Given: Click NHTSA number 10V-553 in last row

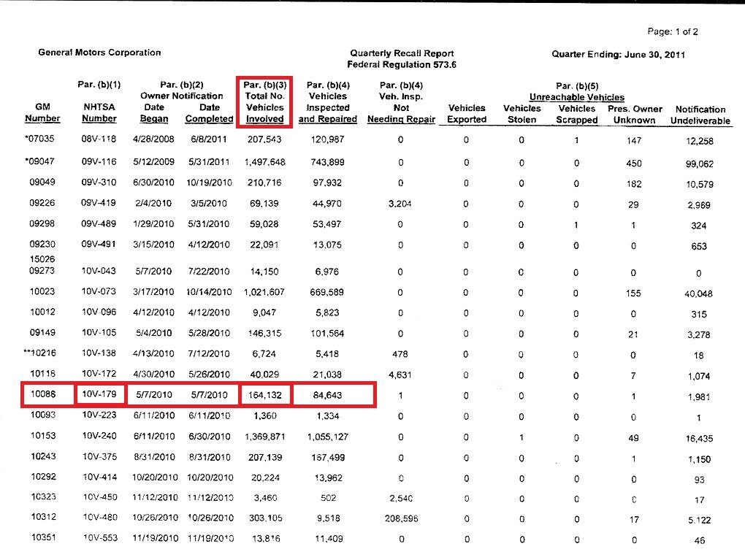Looking at the screenshot, I should point(99,540).
